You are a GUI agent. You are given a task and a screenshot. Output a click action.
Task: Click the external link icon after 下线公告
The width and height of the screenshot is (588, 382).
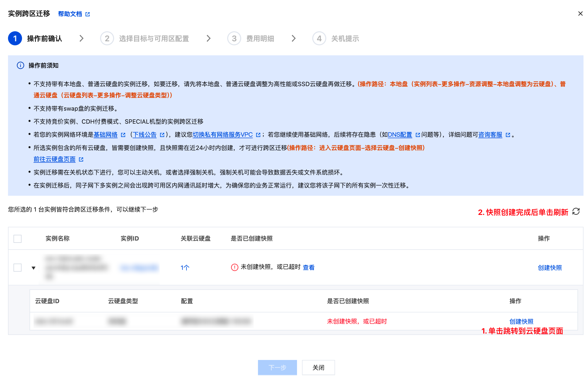[162, 135]
